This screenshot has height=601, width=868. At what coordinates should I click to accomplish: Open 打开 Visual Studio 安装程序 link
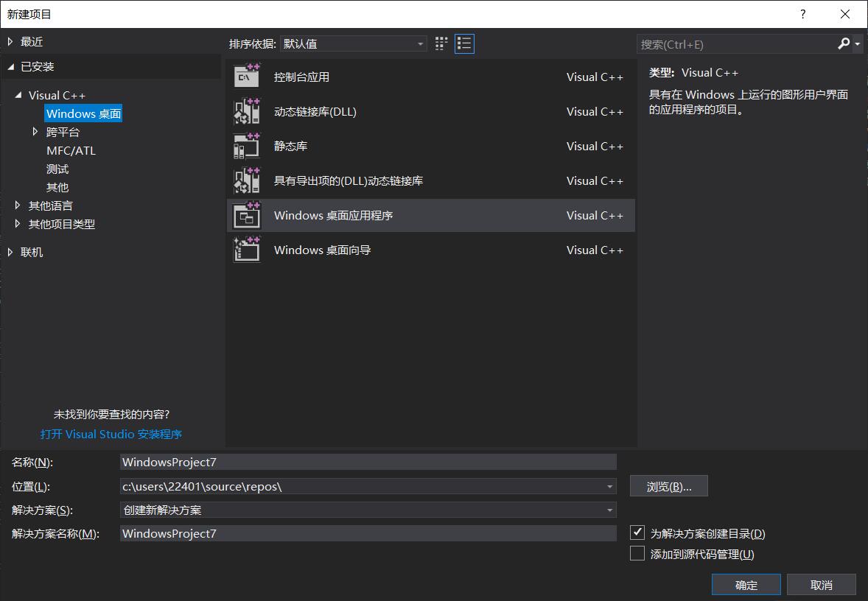[111, 435]
